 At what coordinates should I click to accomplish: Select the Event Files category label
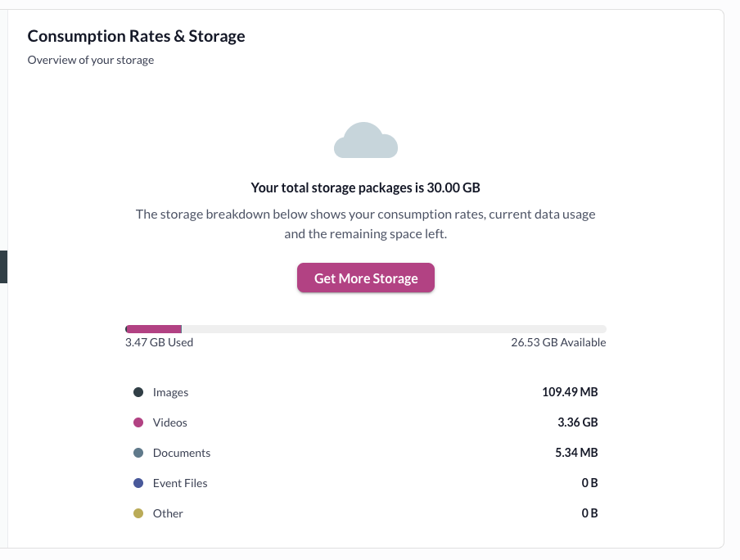[180, 484]
